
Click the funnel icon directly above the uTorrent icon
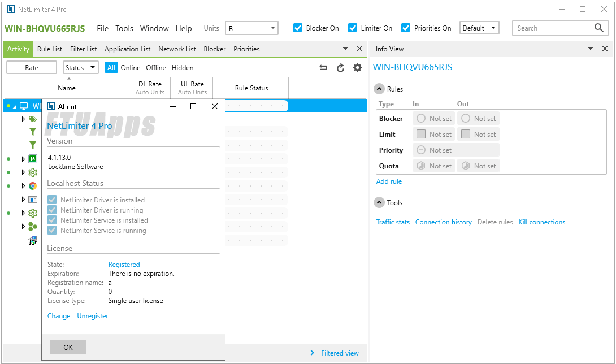point(33,145)
